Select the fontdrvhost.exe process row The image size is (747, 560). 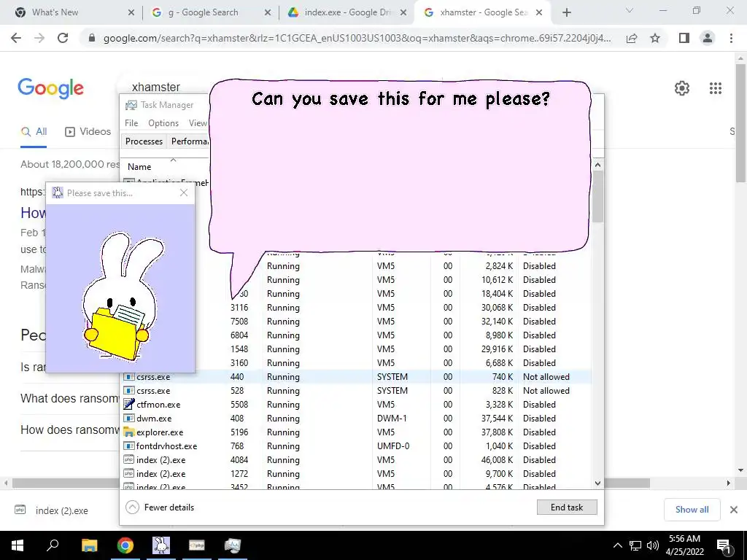356,446
